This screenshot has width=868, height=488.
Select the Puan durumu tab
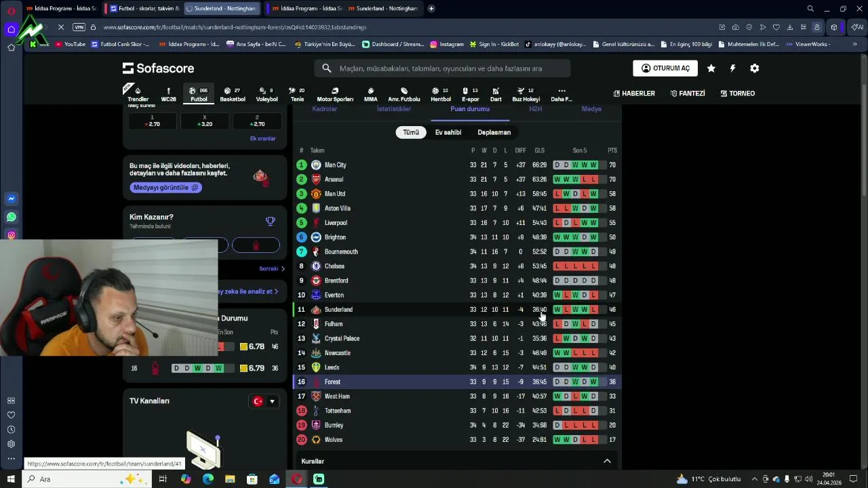point(470,109)
